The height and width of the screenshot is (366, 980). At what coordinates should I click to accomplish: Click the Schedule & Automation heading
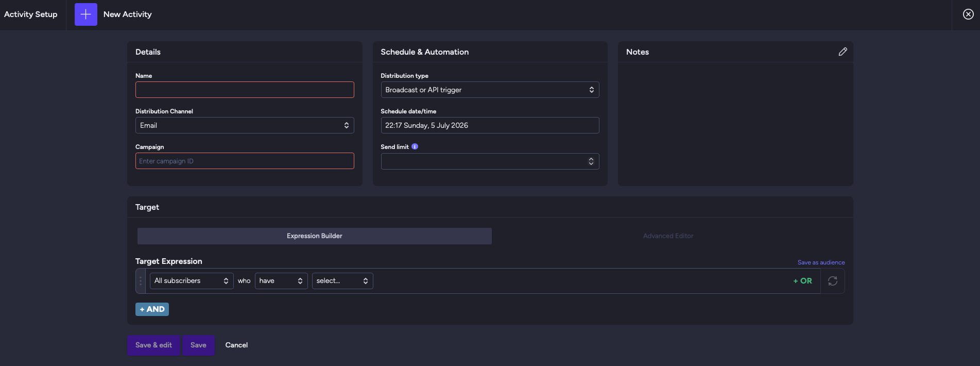(x=425, y=52)
